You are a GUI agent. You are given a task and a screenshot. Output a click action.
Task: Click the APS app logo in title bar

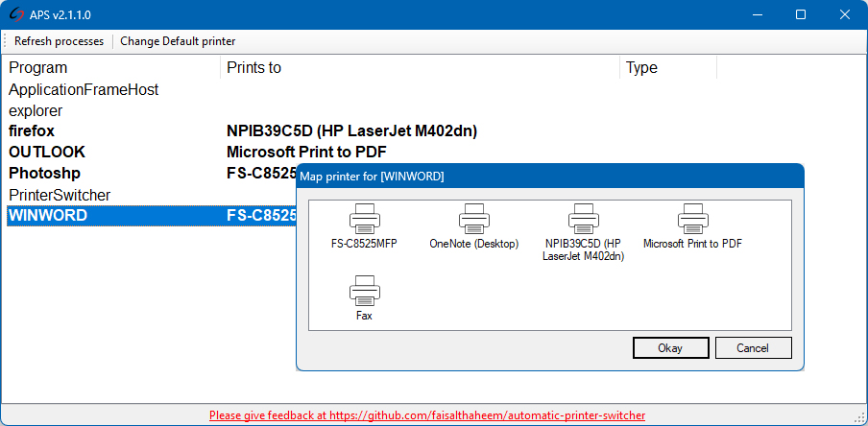pyautogui.click(x=17, y=15)
